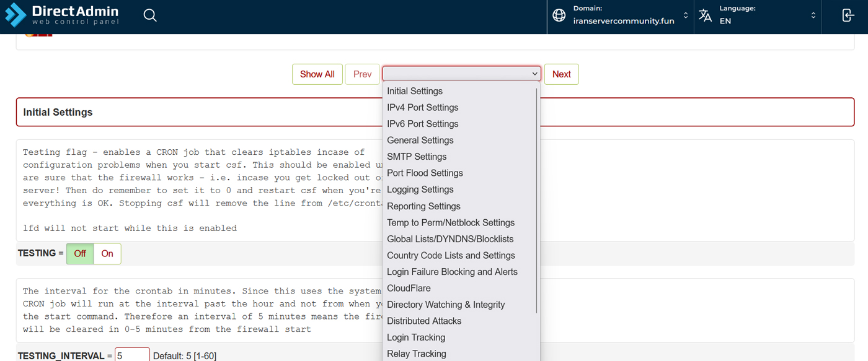Image resolution: width=868 pixels, height=361 pixels.
Task: Click the globe domain icon
Action: coord(559,15)
